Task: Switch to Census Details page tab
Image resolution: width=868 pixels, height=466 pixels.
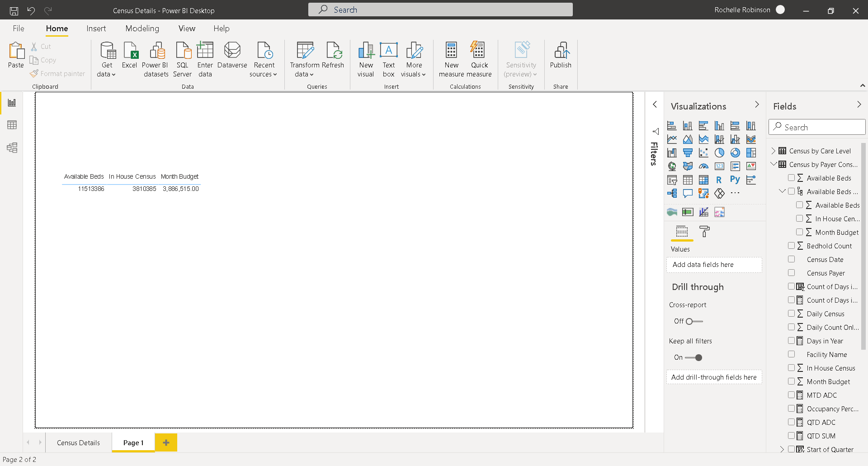Action: tap(79, 443)
